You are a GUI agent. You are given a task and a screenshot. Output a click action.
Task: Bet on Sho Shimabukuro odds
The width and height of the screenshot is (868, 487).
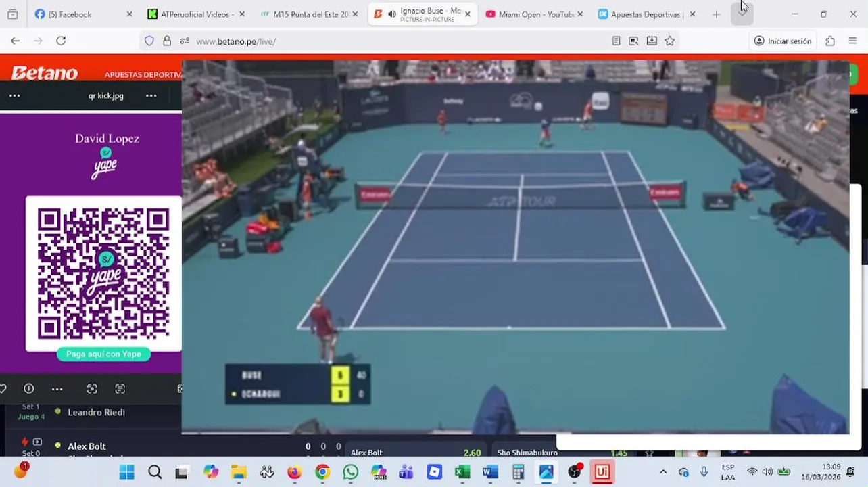point(562,453)
